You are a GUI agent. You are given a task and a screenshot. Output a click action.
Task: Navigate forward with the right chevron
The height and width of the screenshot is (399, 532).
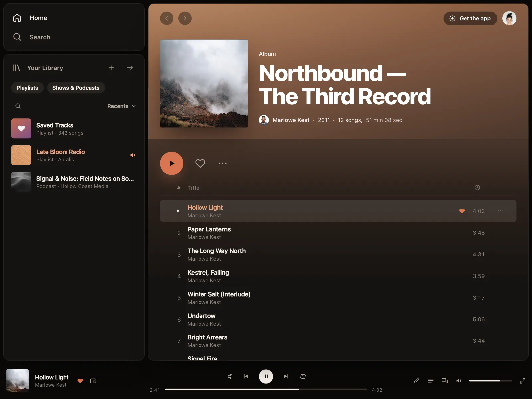[x=185, y=18]
